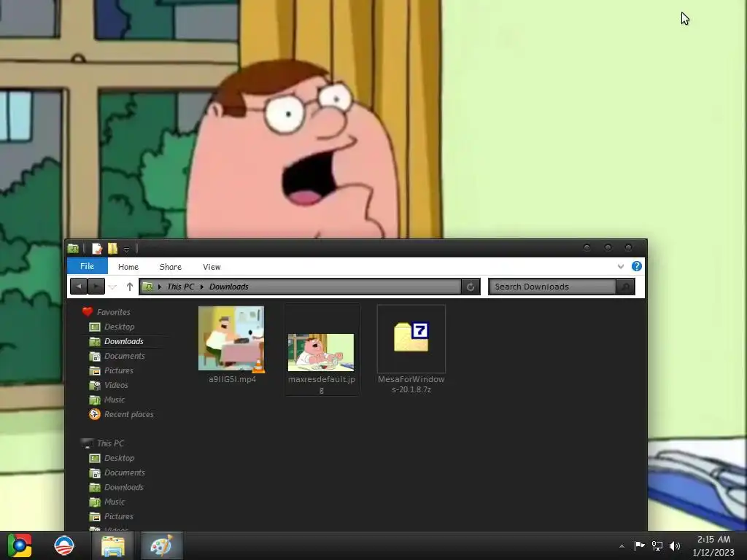Close the Downloads window
This screenshot has width=747, height=560.
click(x=628, y=248)
